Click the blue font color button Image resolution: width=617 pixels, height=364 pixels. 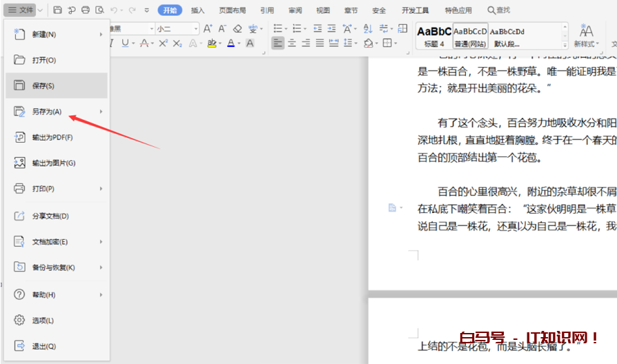tap(231, 43)
